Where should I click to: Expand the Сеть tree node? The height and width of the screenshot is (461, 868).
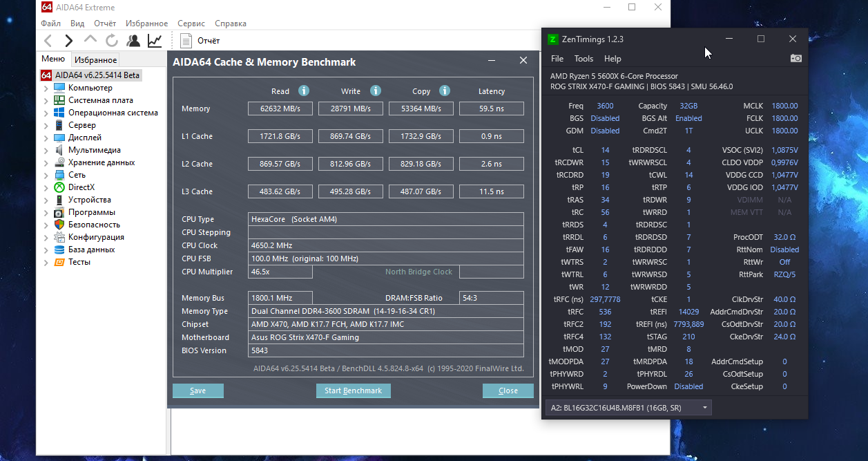pos(46,175)
